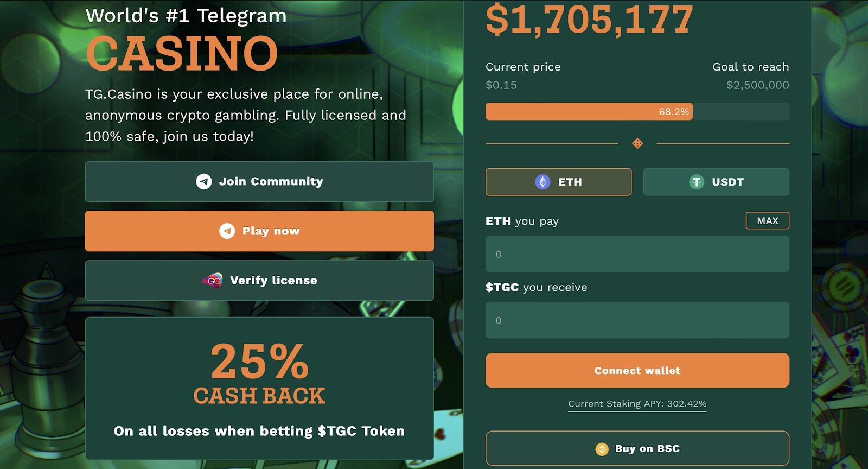Viewport: 868px width, 469px height.
Task: Select ETH as payment currency
Action: click(x=558, y=182)
